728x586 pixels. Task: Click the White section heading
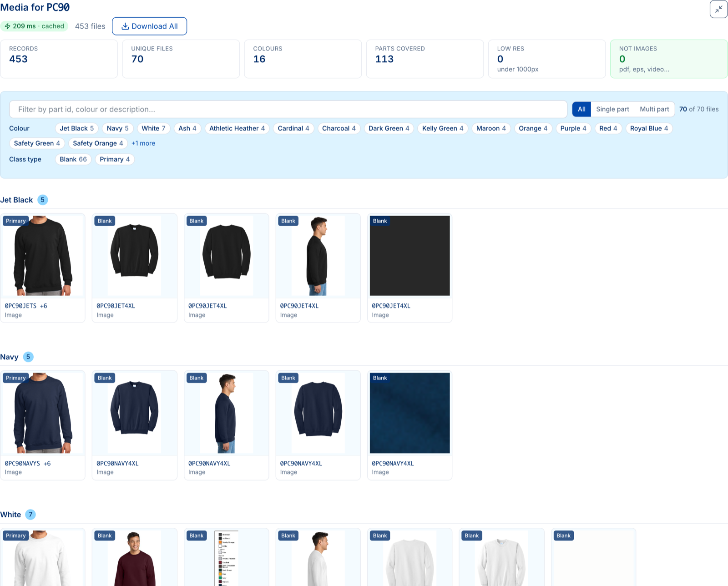point(10,515)
